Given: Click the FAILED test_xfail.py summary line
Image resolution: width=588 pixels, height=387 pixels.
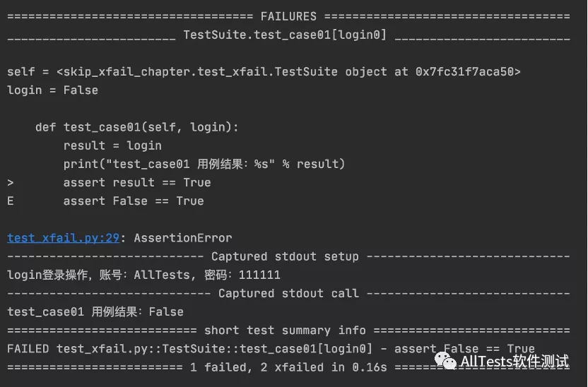Looking at the screenshot, I should [212, 349].
